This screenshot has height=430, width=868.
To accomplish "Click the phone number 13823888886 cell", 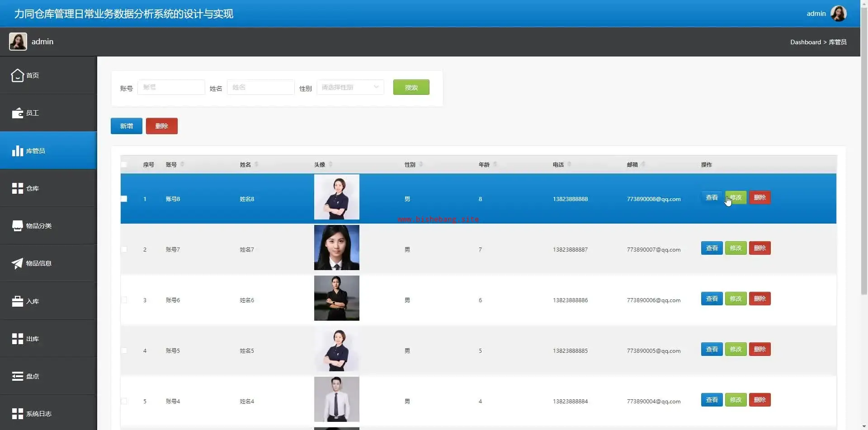I will [571, 300].
